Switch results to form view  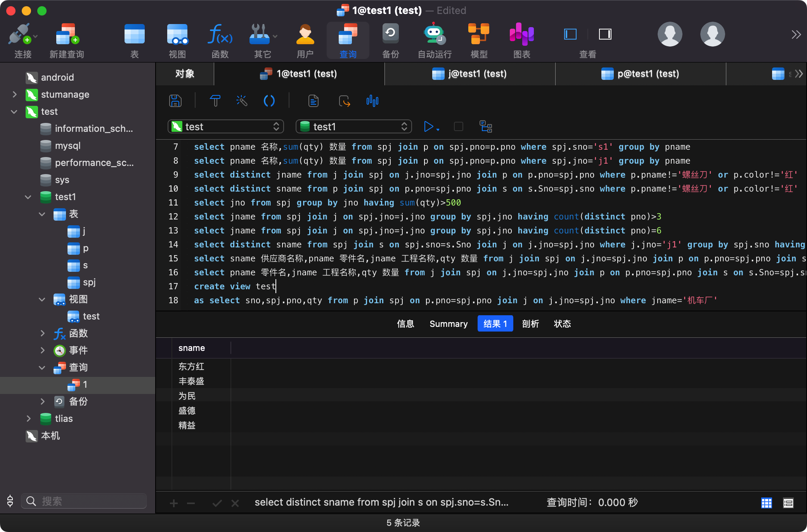tap(788, 503)
